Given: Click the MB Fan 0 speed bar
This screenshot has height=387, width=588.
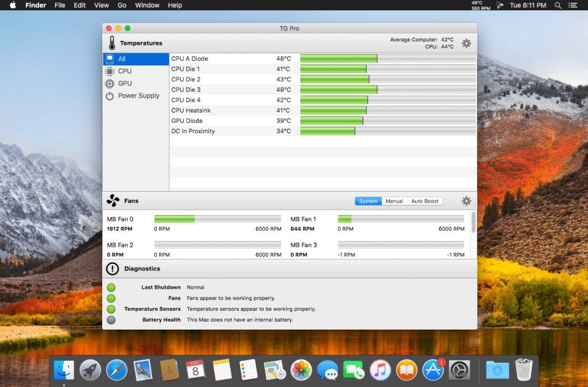Looking at the screenshot, I should click(217, 219).
